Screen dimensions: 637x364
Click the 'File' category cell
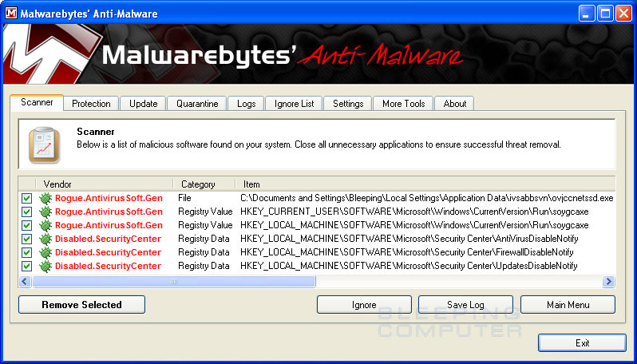(x=184, y=198)
